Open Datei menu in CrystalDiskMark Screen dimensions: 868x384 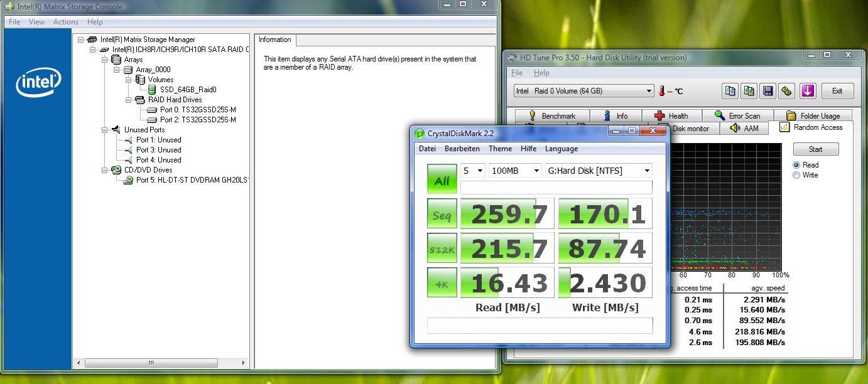(427, 149)
